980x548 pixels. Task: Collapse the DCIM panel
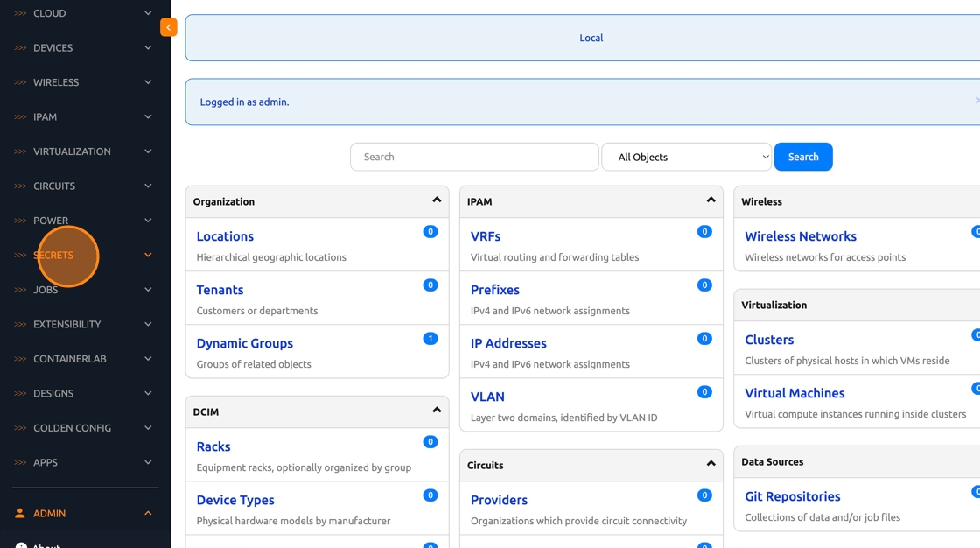coord(437,411)
